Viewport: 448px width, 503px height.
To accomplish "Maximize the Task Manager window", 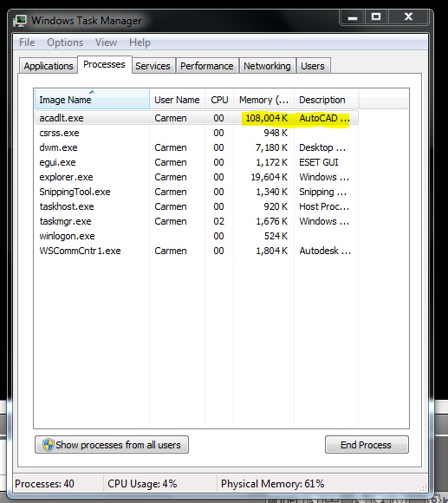I will pos(376,17).
